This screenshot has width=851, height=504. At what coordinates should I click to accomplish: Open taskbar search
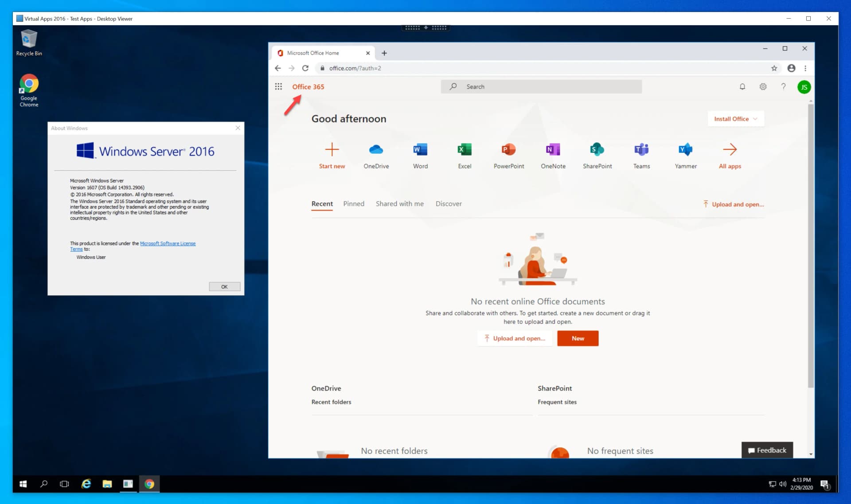coord(44,484)
